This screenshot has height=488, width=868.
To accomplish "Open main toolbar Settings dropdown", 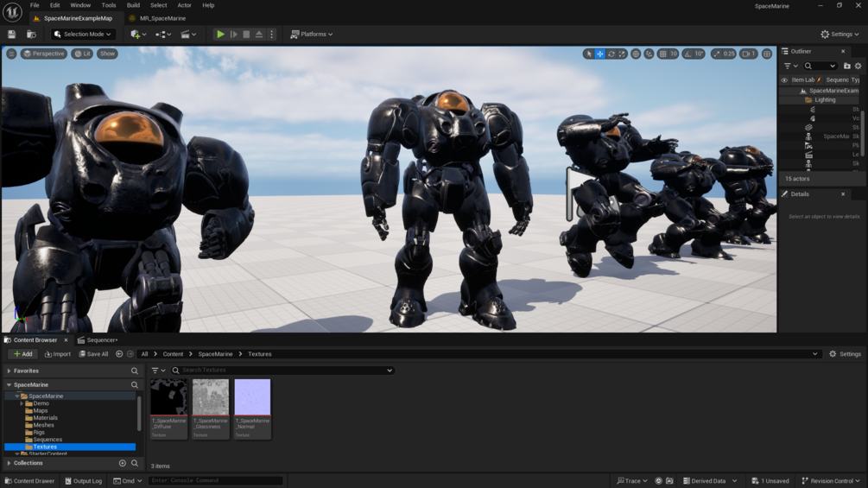I will point(839,35).
